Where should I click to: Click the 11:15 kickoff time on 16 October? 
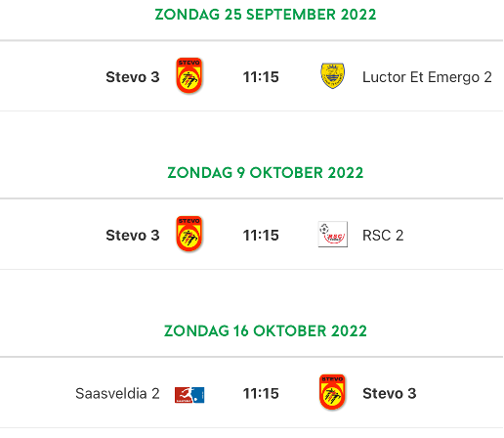click(261, 393)
